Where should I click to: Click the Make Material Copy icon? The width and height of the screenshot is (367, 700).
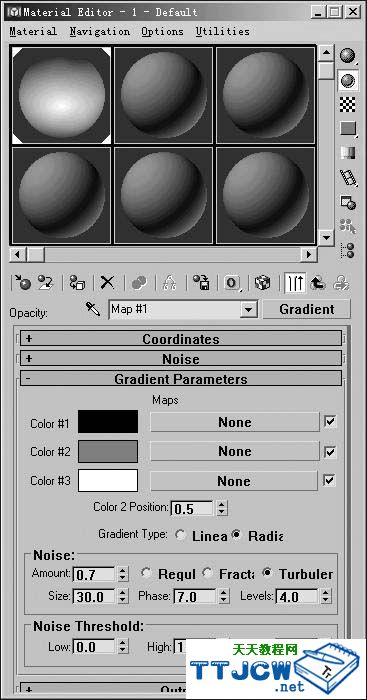point(139,283)
